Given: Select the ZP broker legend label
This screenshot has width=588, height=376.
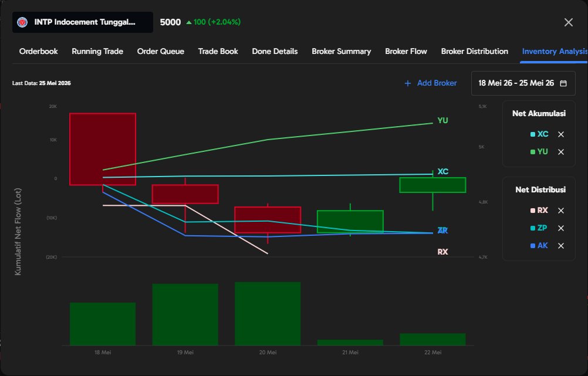Looking at the screenshot, I should [542, 228].
